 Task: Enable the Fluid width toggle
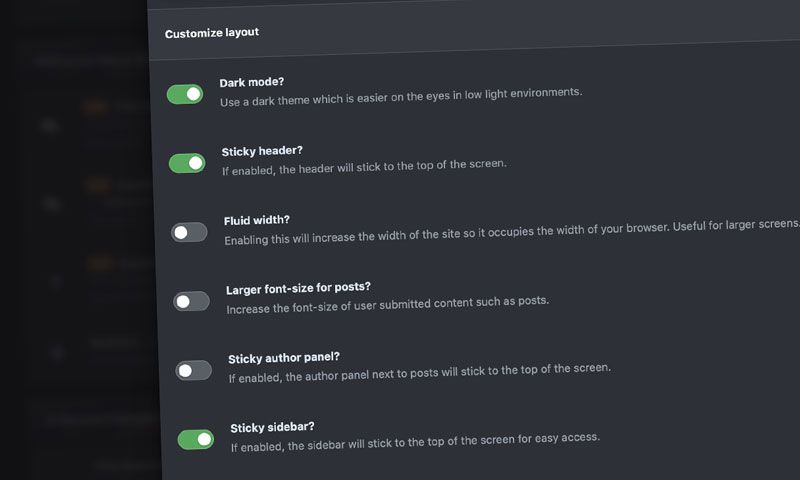[x=189, y=233]
